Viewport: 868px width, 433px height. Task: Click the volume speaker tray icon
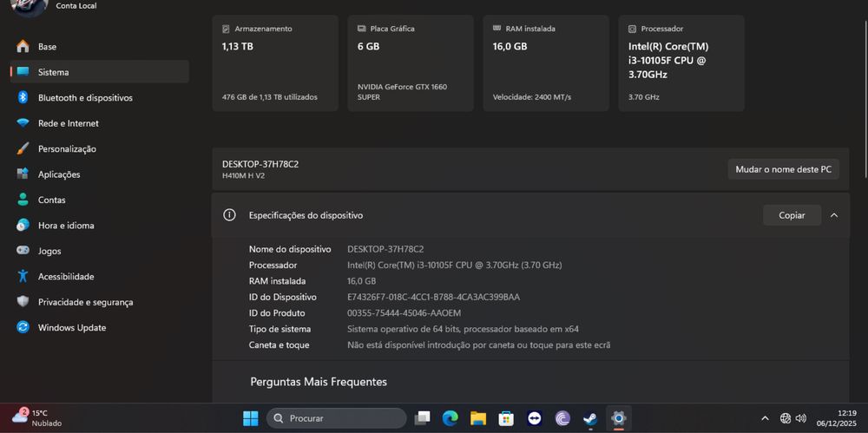[x=800, y=418]
